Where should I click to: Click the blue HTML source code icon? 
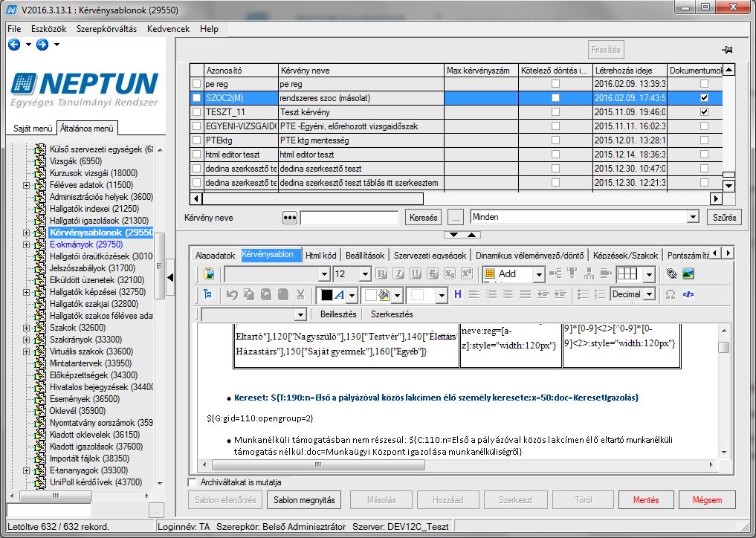(688, 294)
